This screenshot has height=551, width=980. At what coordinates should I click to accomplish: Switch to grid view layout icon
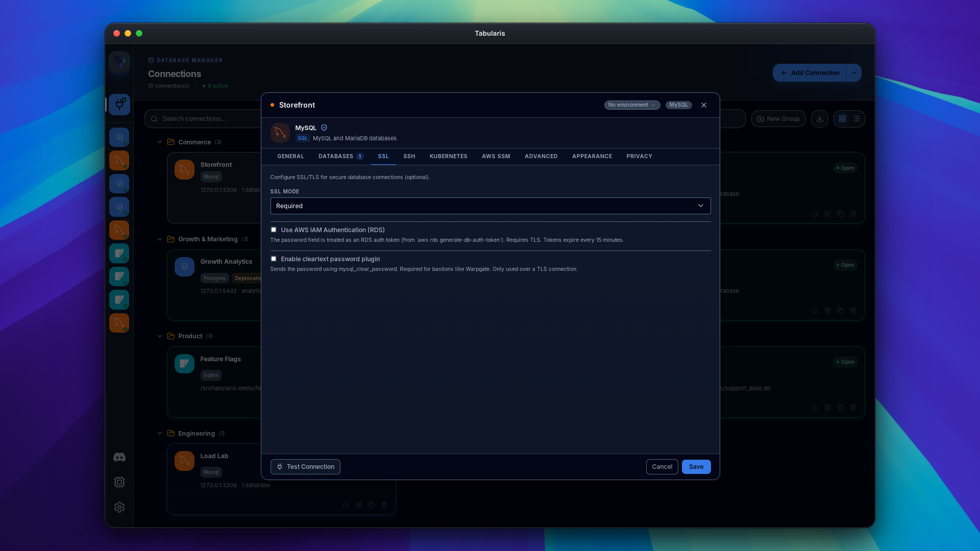tap(843, 119)
